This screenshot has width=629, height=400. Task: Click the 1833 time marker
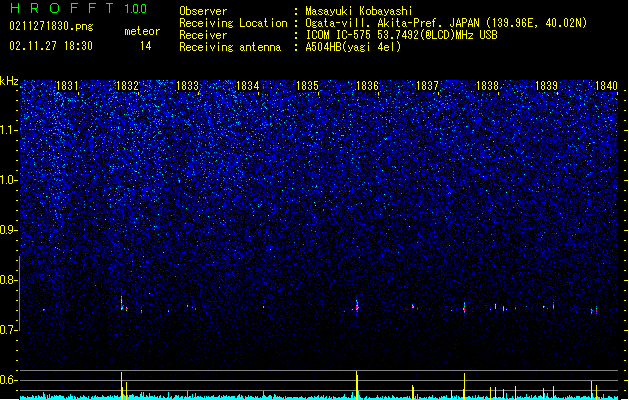(187, 86)
